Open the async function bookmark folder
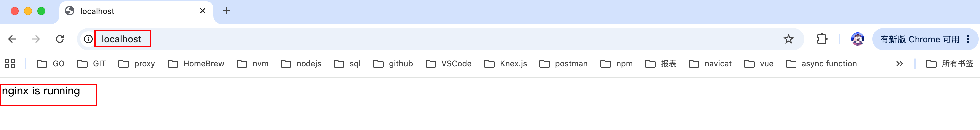The width and height of the screenshot is (980, 130). (x=821, y=64)
